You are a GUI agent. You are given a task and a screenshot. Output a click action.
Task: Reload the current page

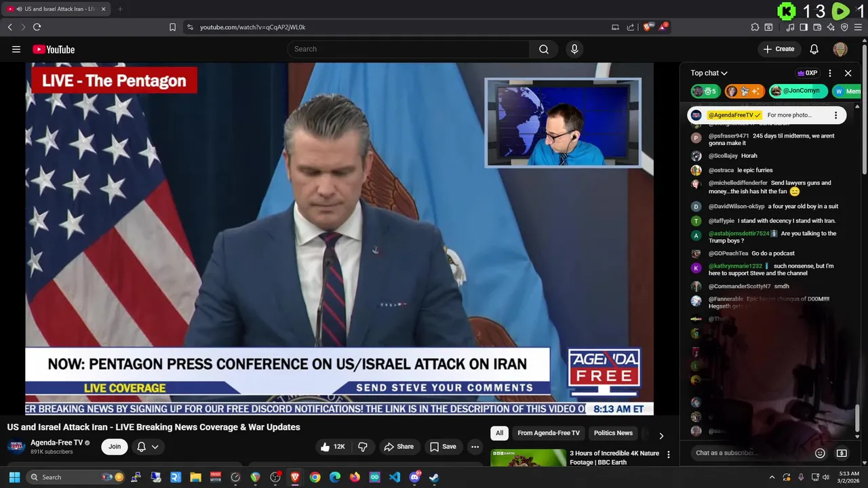[x=37, y=27]
